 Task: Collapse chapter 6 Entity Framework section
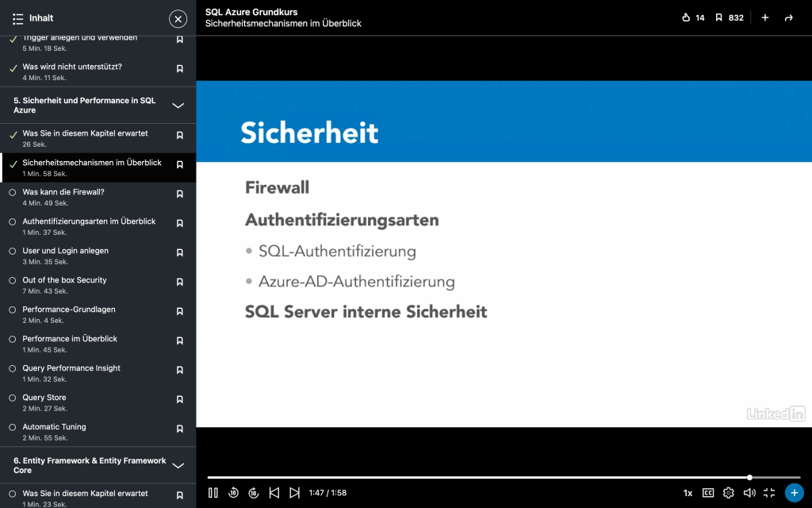(178, 465)
